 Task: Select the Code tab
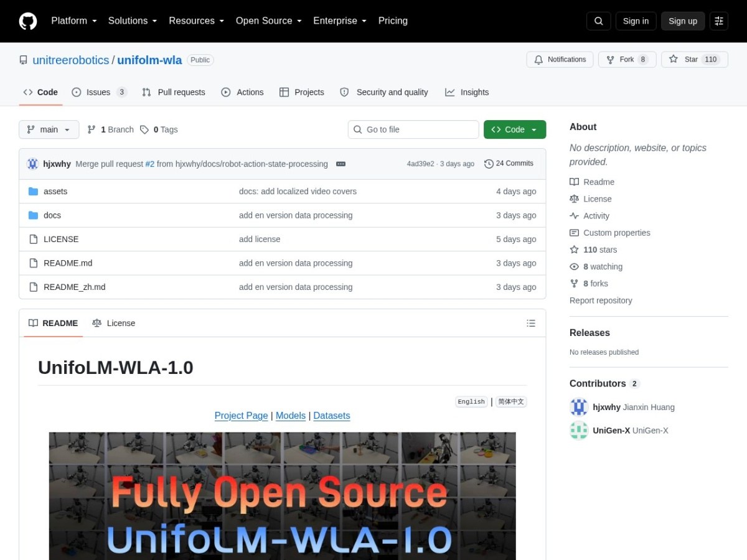pyautogui.click(x=41, y=92)
